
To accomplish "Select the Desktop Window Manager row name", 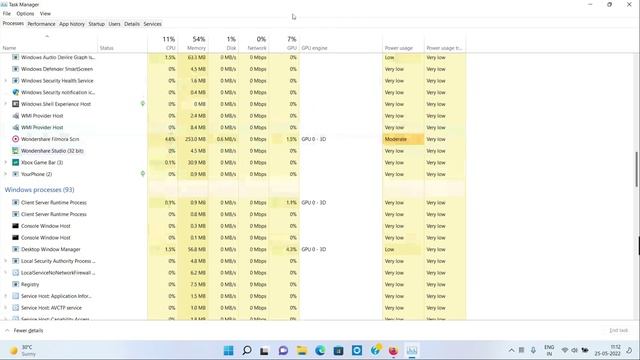I will pyautogui.click(x=51, y=249).
